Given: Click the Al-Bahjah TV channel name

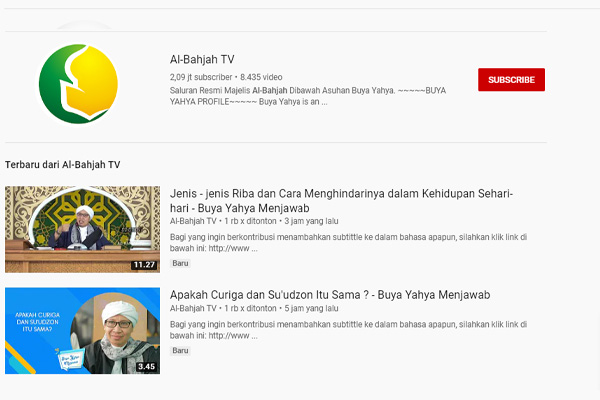Looking at the screenshot, I should (202, 59).
